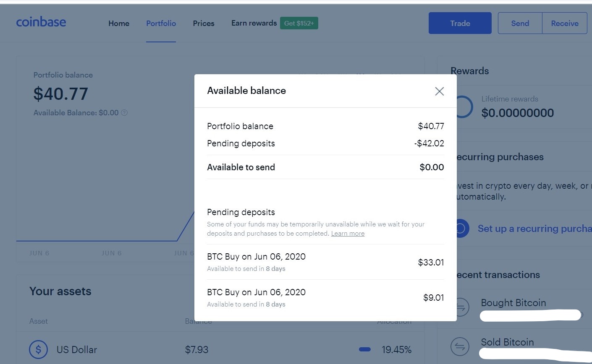Click the Available Balance help icon

click(124, 113)
